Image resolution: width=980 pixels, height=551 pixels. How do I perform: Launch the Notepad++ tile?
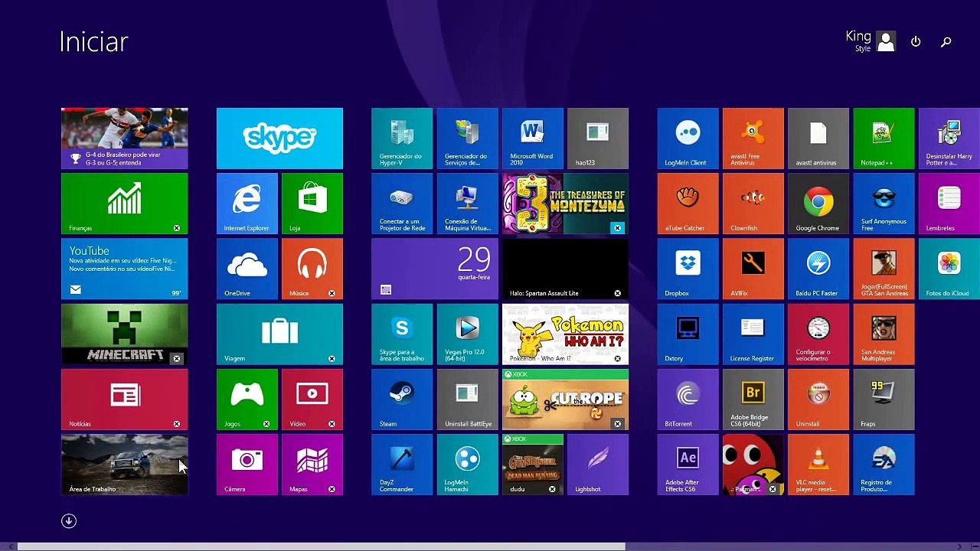(x=884, y=139)
